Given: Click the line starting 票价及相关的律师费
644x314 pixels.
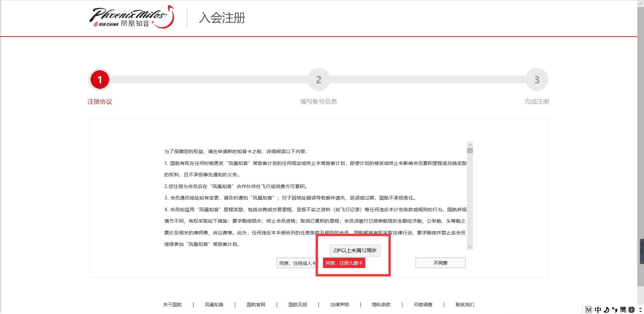Looking at the screenshot, I should click(315, 233).
